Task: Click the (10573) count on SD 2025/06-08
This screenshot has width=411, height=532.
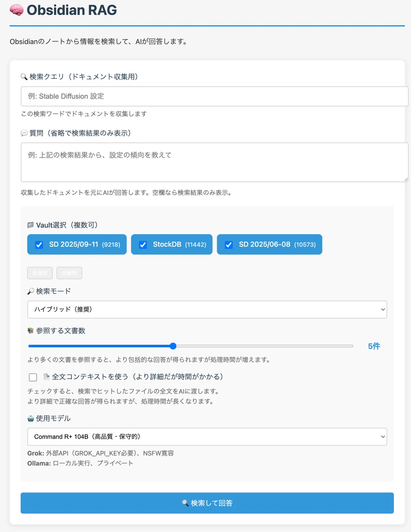Action: pyautogui.click(x=305, y=245)
